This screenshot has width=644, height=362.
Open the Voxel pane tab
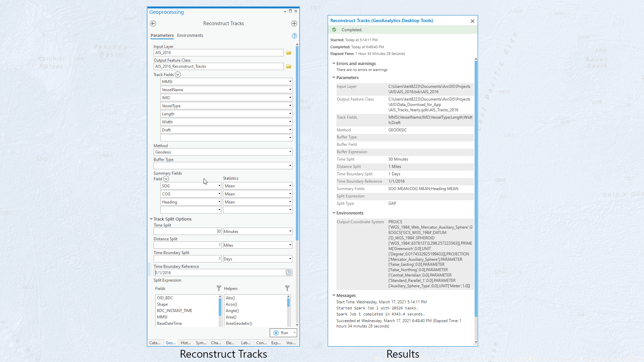291,343
